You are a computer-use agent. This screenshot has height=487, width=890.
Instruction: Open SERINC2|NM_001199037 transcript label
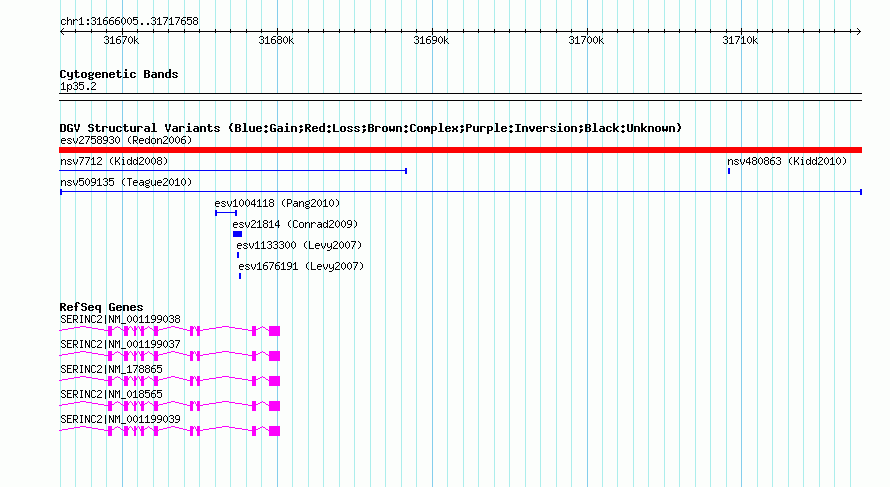120,345
